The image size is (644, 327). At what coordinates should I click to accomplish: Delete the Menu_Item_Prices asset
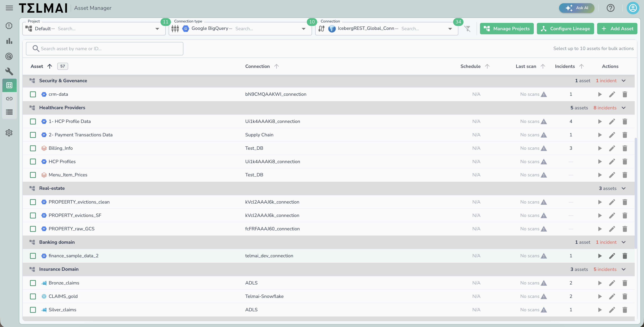click(625, 175)
